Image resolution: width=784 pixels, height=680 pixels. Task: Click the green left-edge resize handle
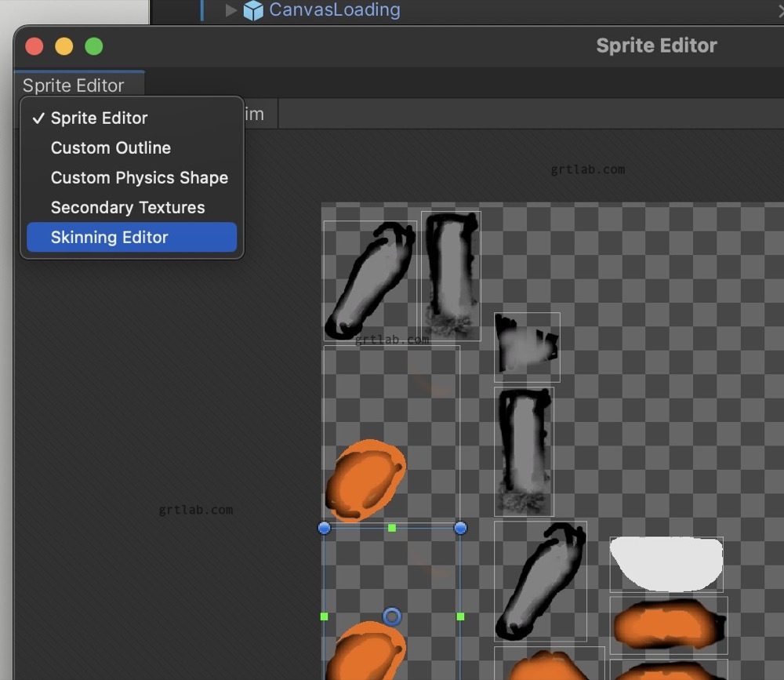tap(324, 616)
